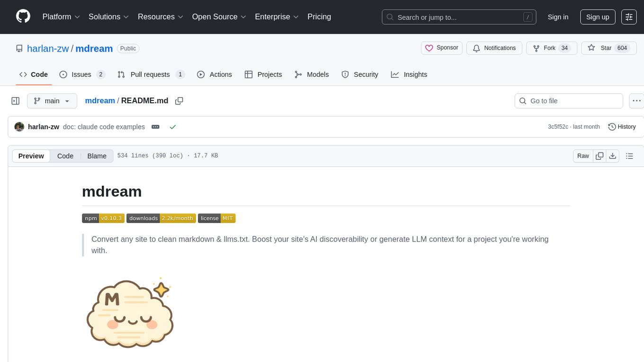Switch to the Code tab

(34, 74)
